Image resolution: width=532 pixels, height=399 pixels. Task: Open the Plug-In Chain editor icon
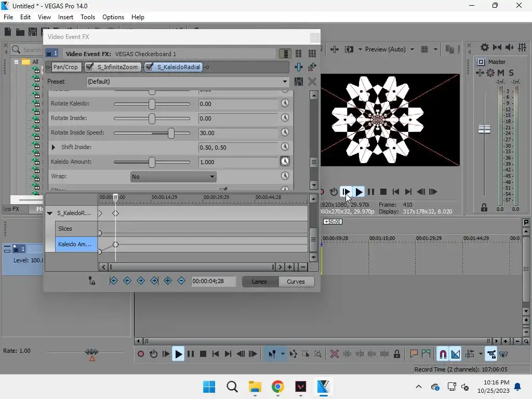299,67
